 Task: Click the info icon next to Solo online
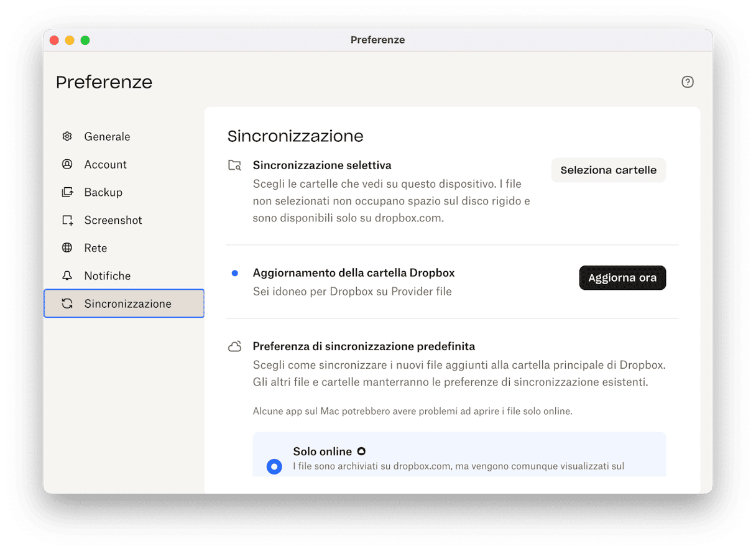(361, 451)
